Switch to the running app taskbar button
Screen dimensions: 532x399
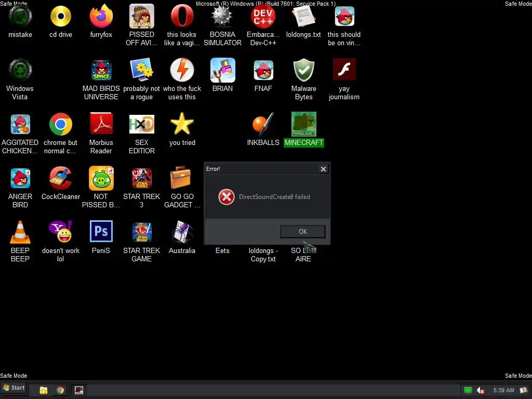[x=79, y=390]
